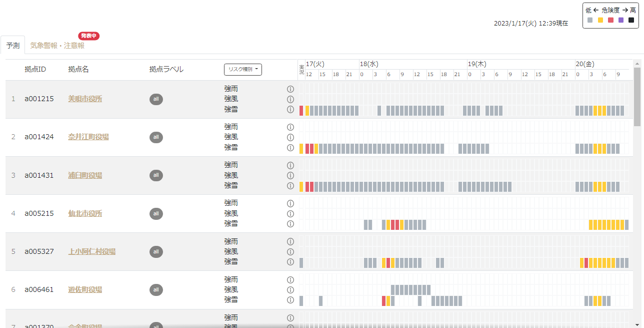Open info icon for 遊佐町役場 強風
Viewport: 644px width, 328px height.
pos(290,289)
